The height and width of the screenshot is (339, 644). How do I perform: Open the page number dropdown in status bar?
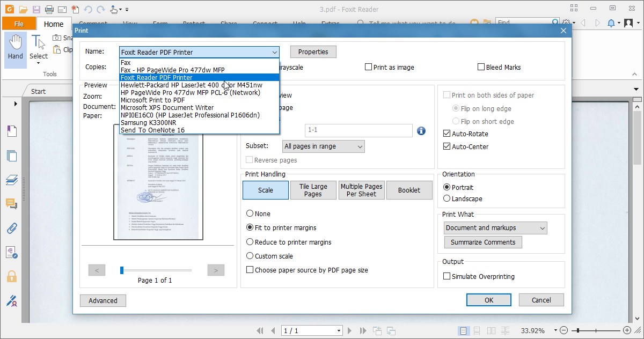click(339, 330)
